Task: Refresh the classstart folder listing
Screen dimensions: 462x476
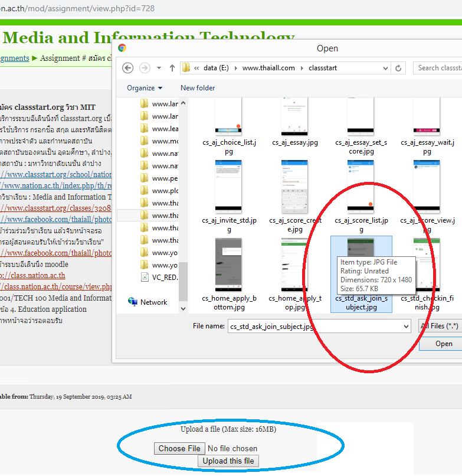Action: pyautogui.click(x=399, y=68)
